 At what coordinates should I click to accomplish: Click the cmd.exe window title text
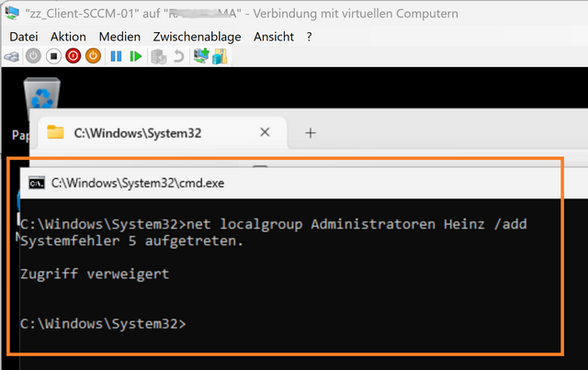[138, 183]
